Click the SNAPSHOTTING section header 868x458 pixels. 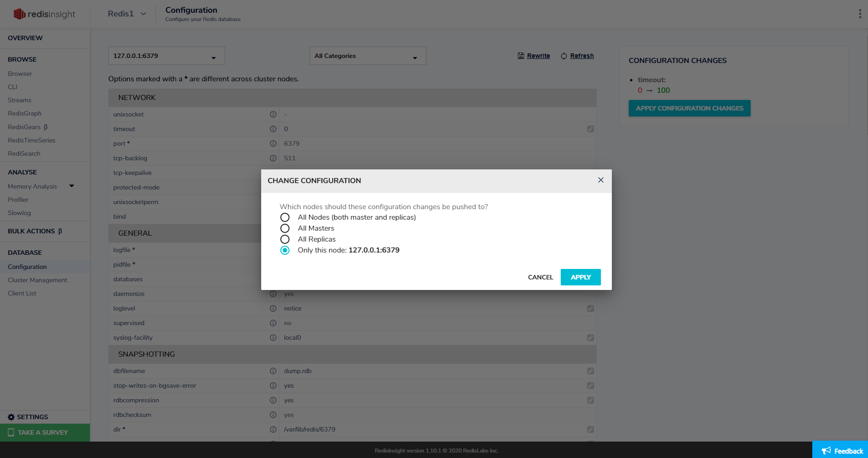(352, 354)
